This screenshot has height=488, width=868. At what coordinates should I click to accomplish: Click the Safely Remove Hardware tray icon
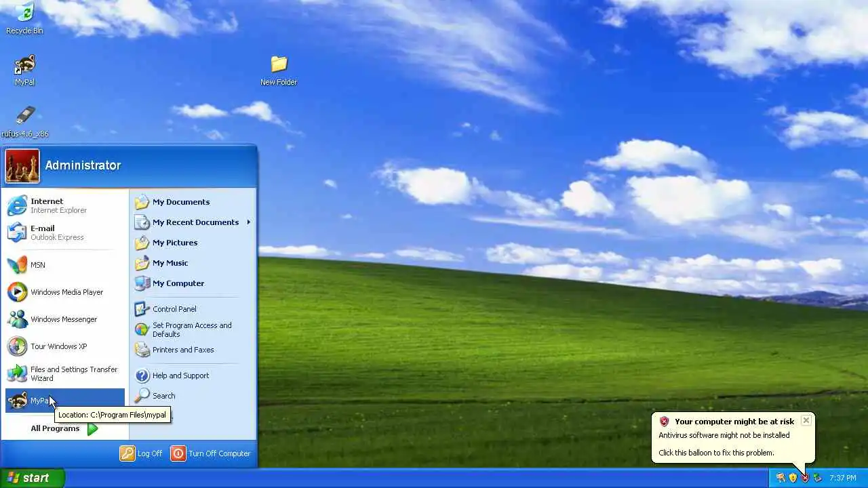pyautogui.click(x=817, y=478)
